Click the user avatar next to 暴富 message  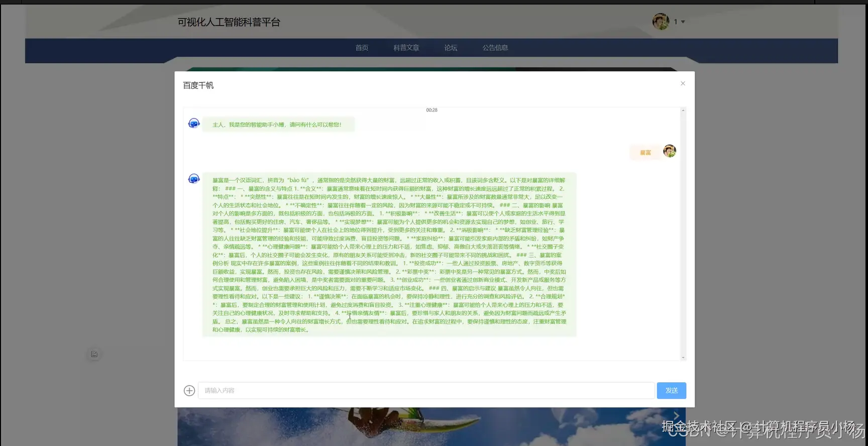(x=670, y=151)
